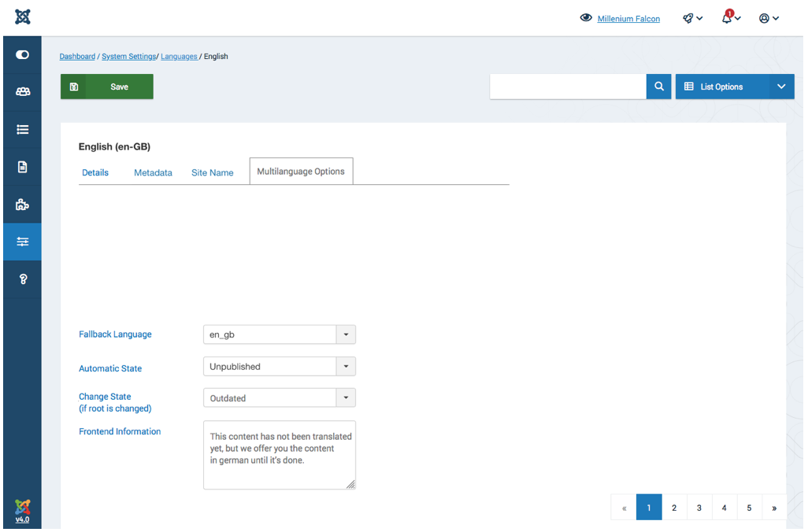Screen dimensions: 808x532
Task: Open the user account dropdown
Action: point(769,19)
